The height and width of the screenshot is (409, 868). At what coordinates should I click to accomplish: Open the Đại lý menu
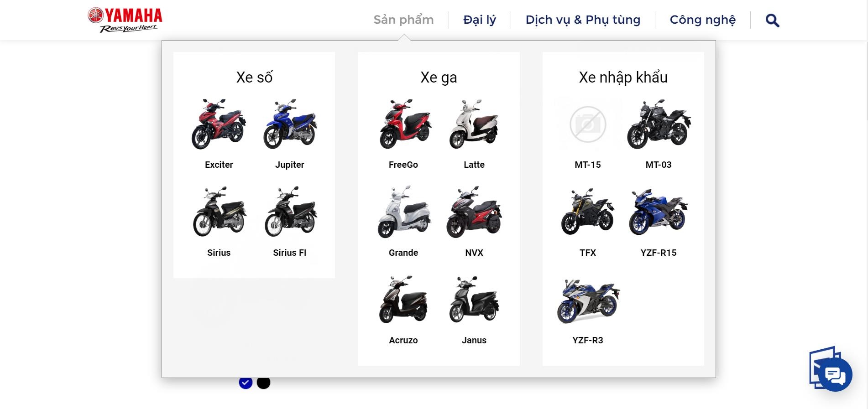[480, 20]
